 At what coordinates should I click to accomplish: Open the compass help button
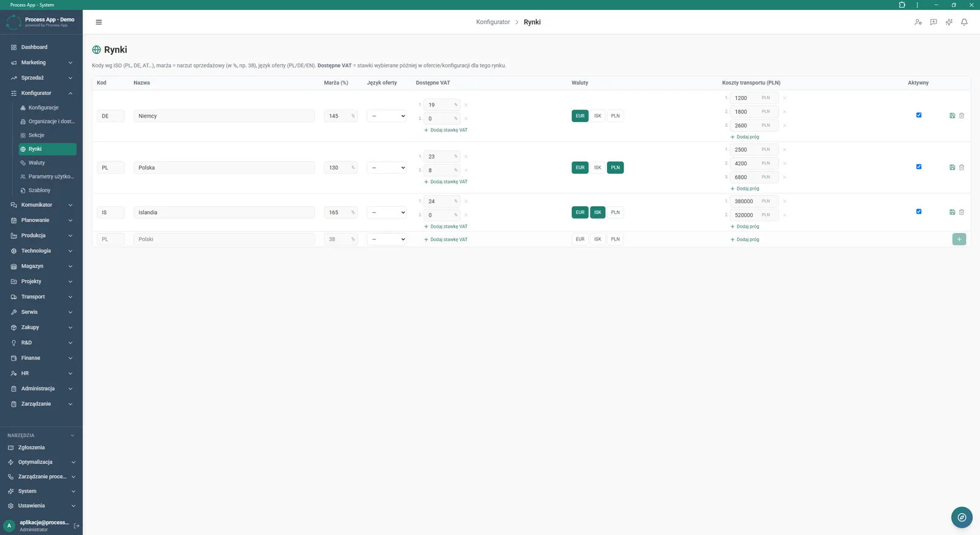tap(962, 517)
